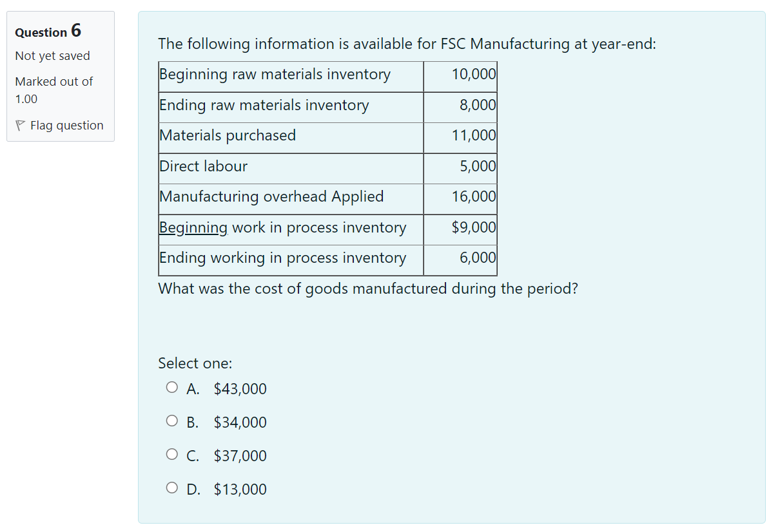This screenshot has height=532, width=769.
Task: Click the Manufacturing overhead Applied row
Action: coord(272,196)
